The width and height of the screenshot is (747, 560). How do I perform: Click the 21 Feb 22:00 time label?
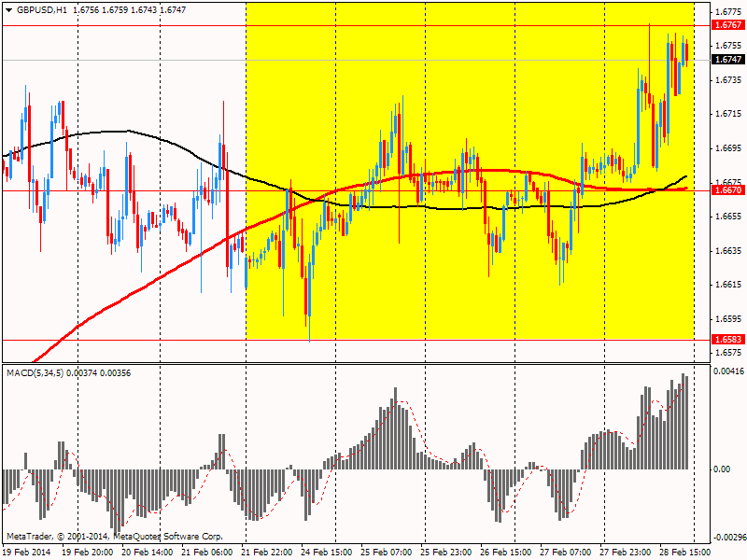pos(268,553)
